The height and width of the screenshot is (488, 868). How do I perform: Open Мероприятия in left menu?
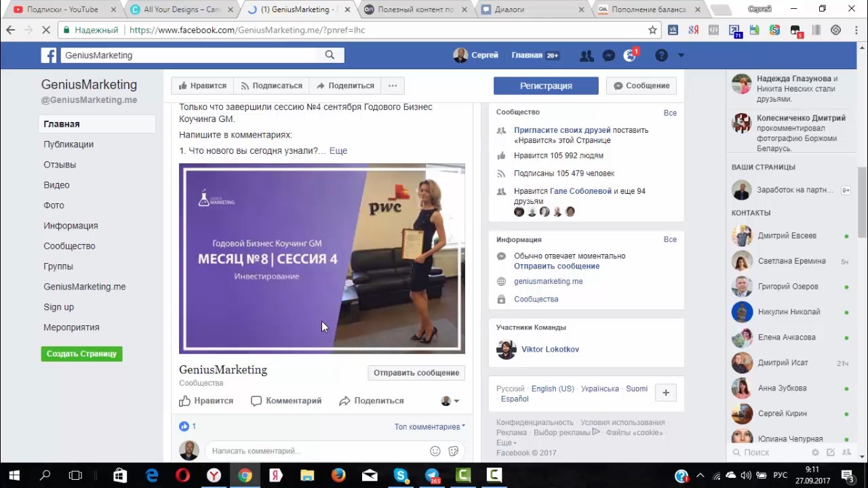click(71, 327)
